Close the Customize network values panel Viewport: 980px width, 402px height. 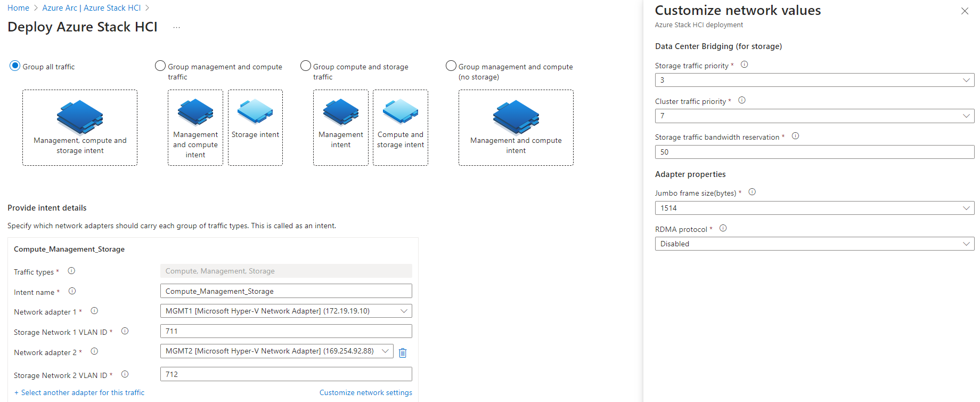pos(965,11)
